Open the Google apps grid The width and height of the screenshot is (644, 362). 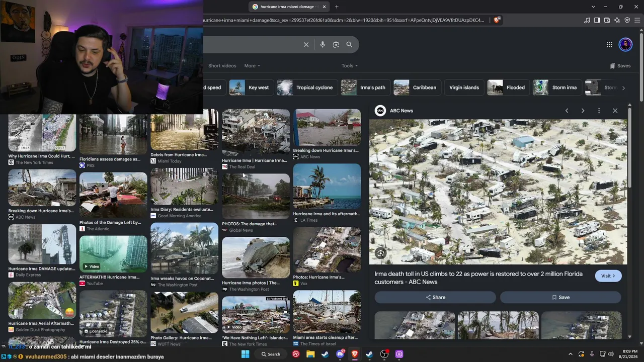[x=609, y=45]
